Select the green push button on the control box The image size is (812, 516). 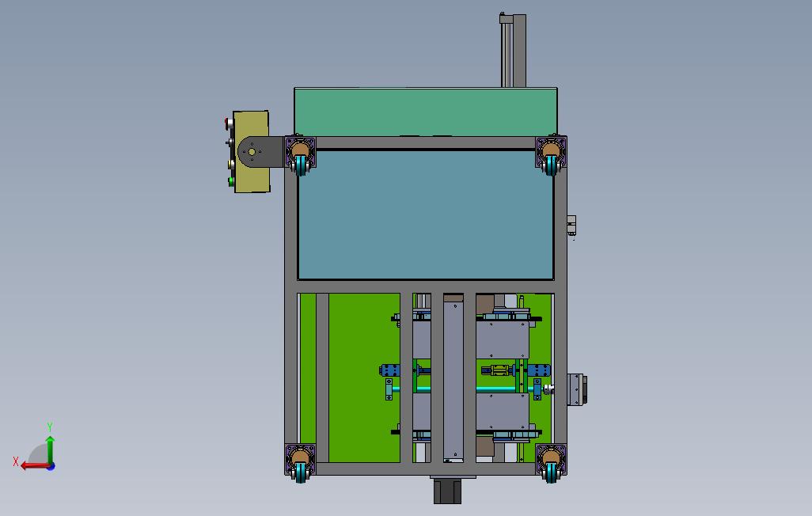click(231, 181)
